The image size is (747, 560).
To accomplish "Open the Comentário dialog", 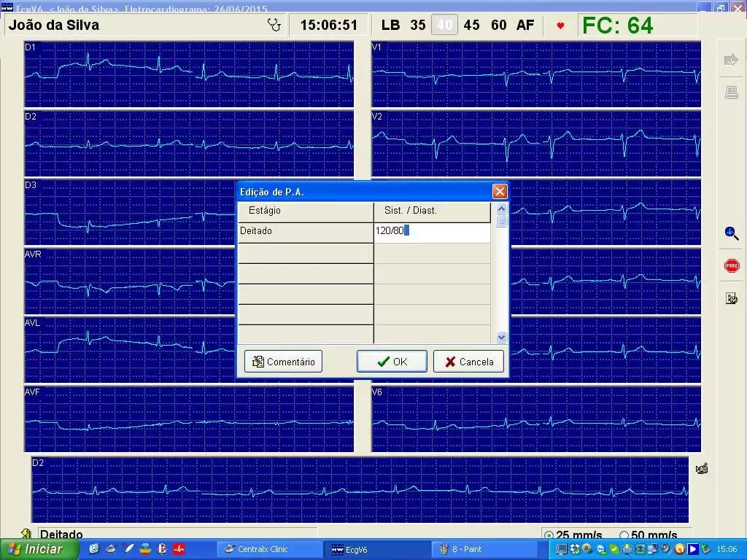I will (x=283, y=361).
